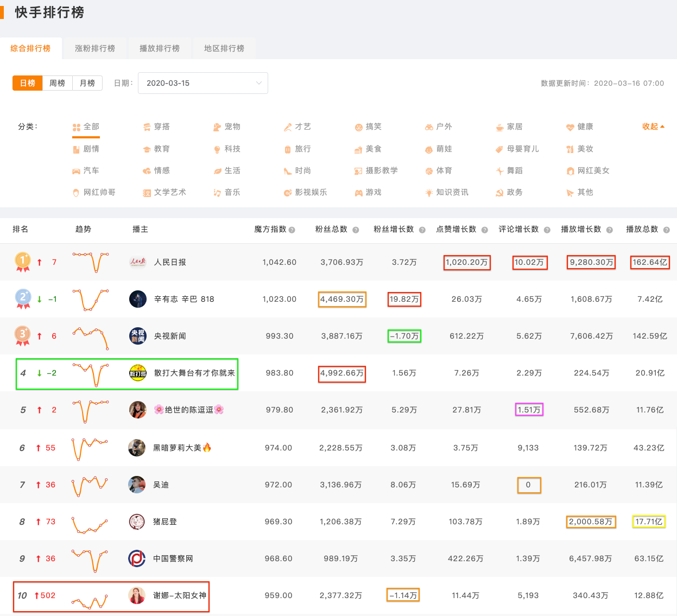
Task: Select the 搞笑 category icon
Action: tap(358, 127)
